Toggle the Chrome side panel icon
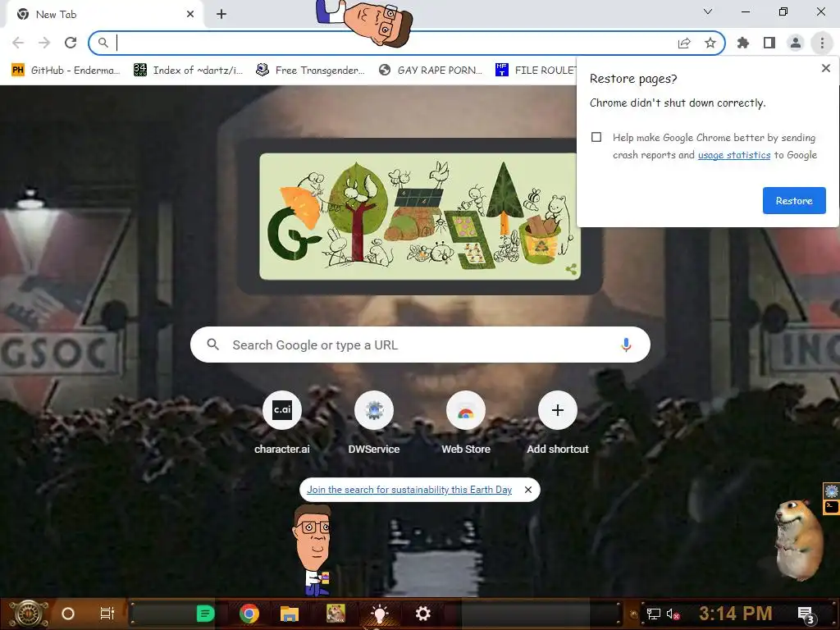840x630 pixels. coord(769,43)
